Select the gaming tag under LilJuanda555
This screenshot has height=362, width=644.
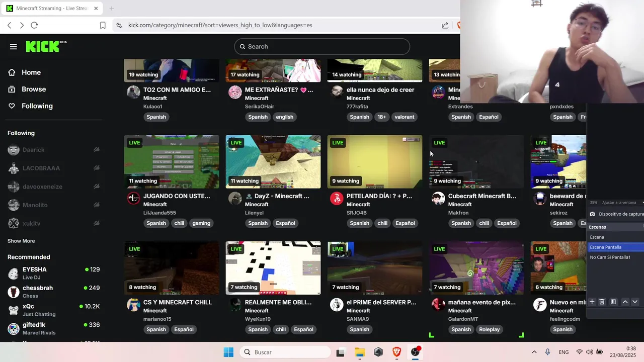pos(201,223)
